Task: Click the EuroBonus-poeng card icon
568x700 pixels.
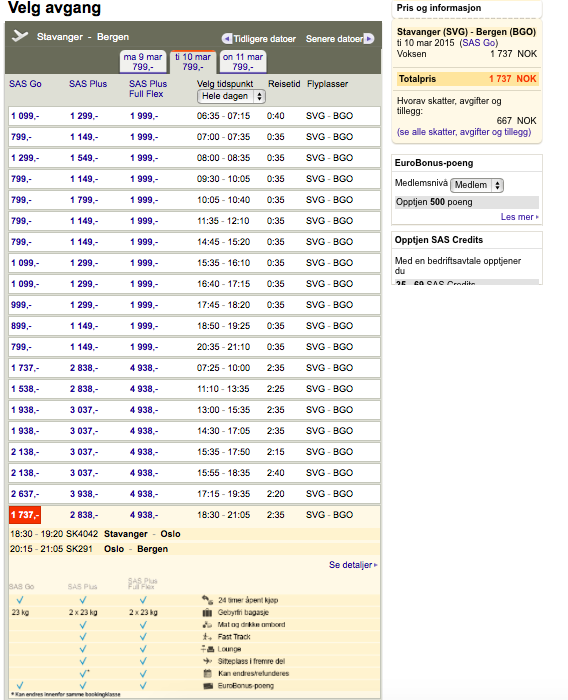Action: pyautogui.click(x=207, y=686)
